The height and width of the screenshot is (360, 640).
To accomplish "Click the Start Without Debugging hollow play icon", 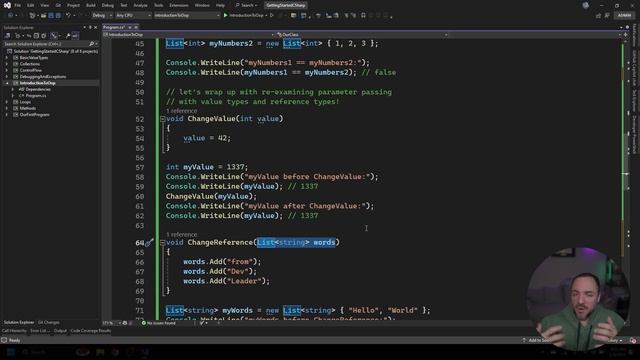I will tap(272, 15).
